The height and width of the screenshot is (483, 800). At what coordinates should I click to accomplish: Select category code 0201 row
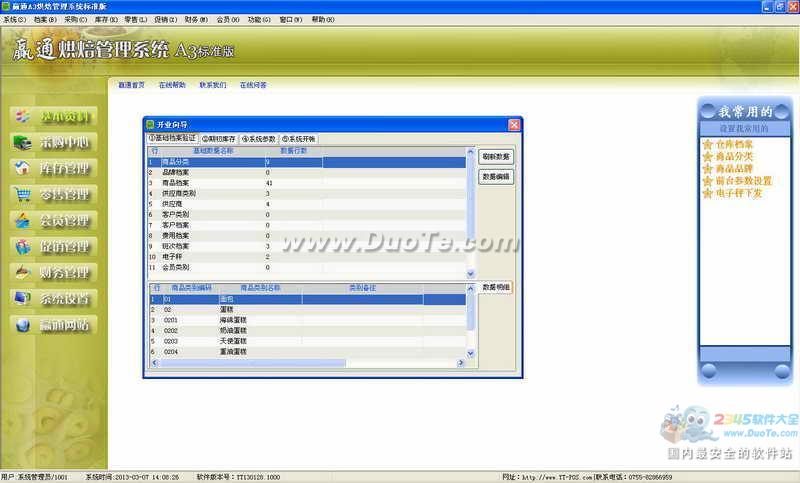click(x=308, y=320)
